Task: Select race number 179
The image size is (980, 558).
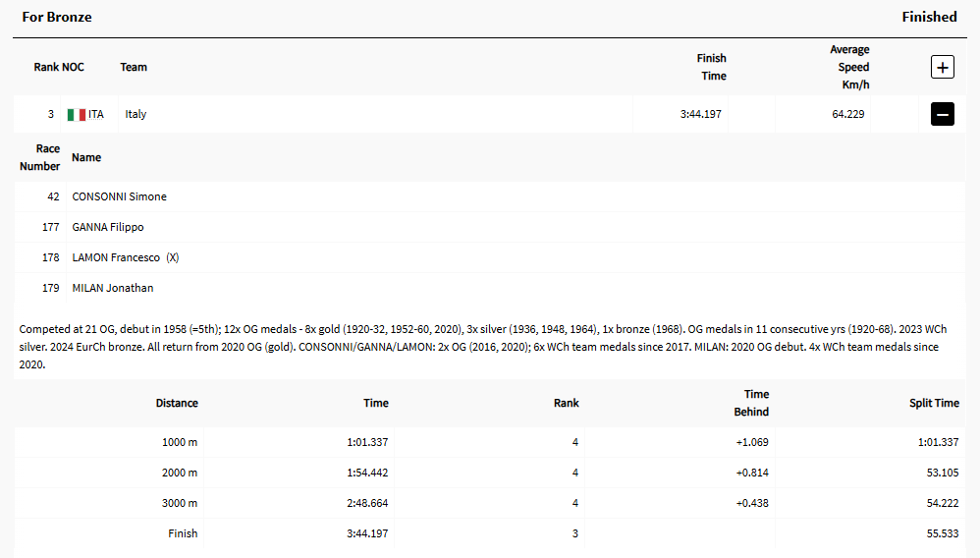Action: pyautogui.click(x=51, y=288)
